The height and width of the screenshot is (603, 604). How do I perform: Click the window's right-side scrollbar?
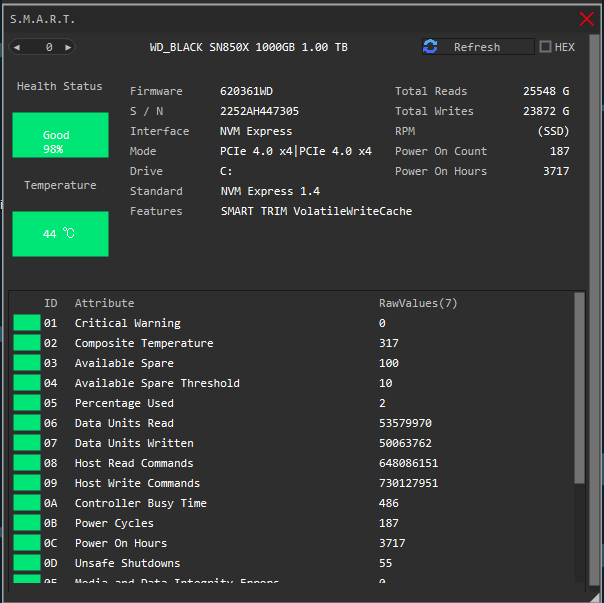tap(594, 310)
